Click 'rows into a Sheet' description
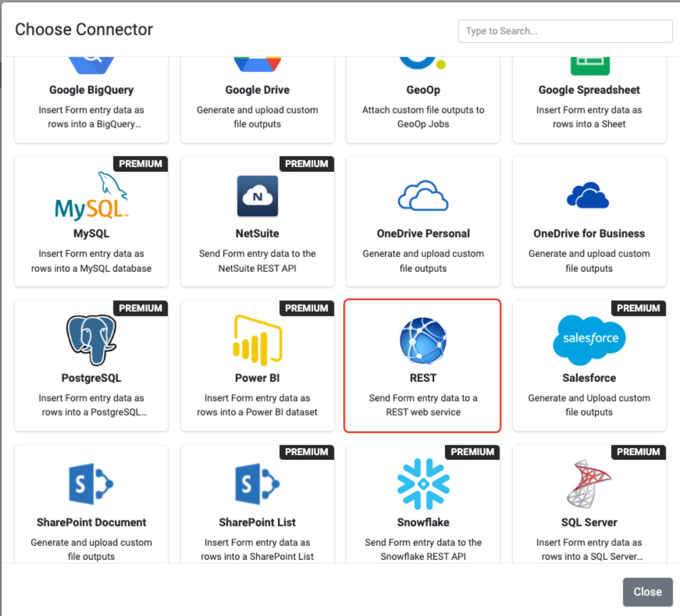 pos(589,124)
